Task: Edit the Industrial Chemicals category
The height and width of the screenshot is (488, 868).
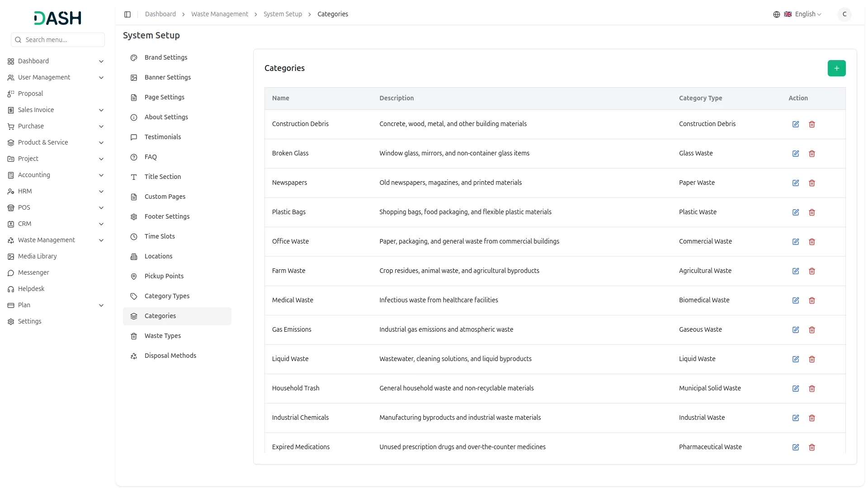Action: pyautogui.click(x=796, y=418)
